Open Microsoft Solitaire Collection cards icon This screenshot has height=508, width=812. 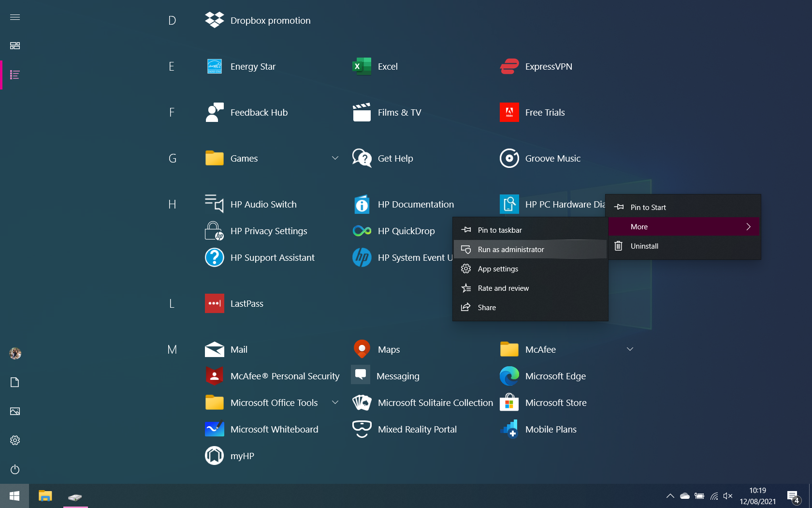coord(362,403)
